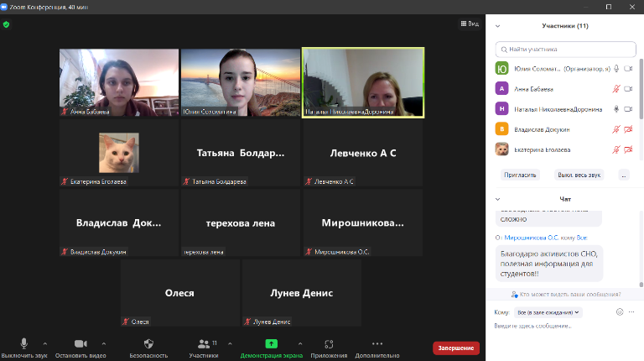Open the emoji picker in chat
The height and width of the screenshot is (361, 644).
620,311
